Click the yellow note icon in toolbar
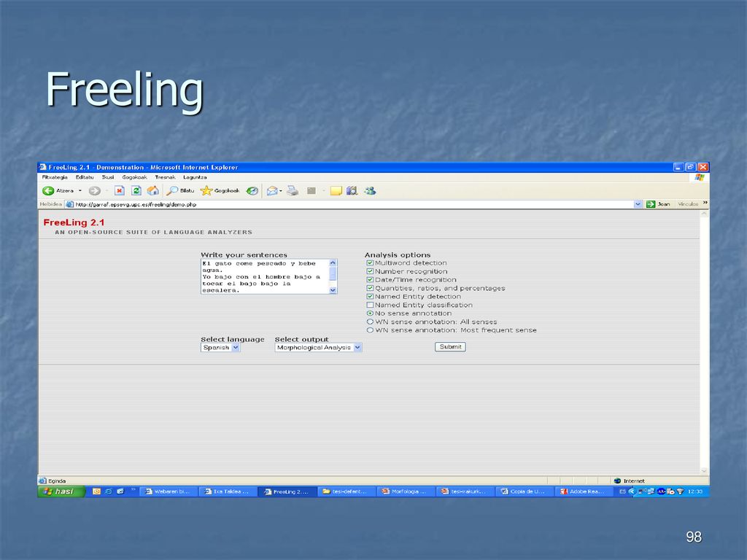 [336, 191]
